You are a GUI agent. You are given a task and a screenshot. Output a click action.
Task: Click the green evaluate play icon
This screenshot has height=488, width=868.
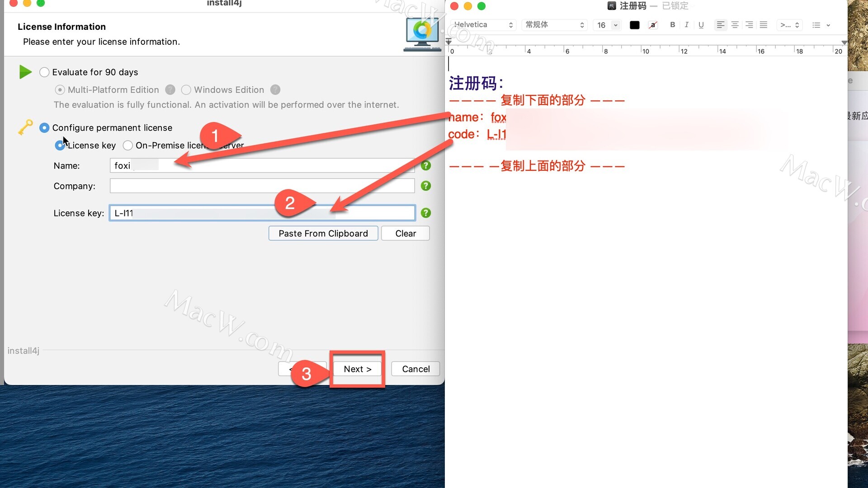pyautogui.click(x=25, y=72)
